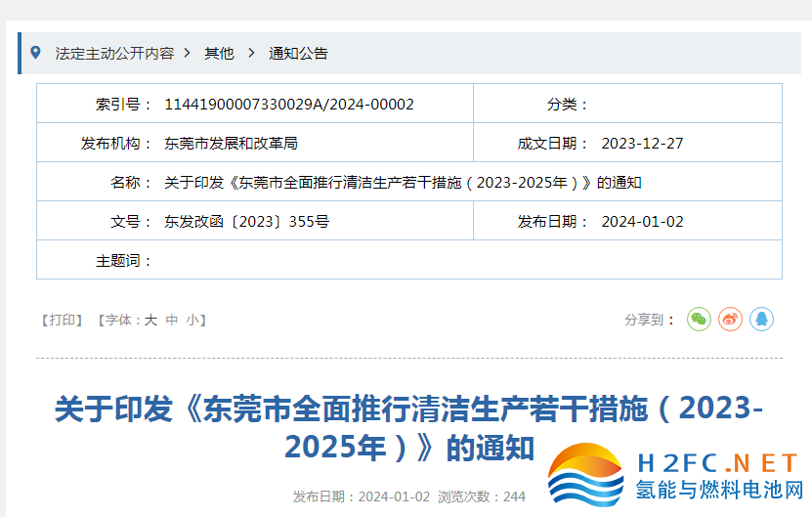Print the page using 【打印】
The width and height of the screenshot is (812, 517).
pyautogui.click(x=63, y=320)
